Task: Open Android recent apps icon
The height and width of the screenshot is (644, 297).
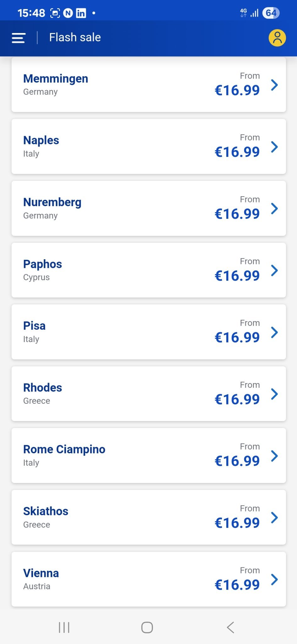Action: [64, 627]
